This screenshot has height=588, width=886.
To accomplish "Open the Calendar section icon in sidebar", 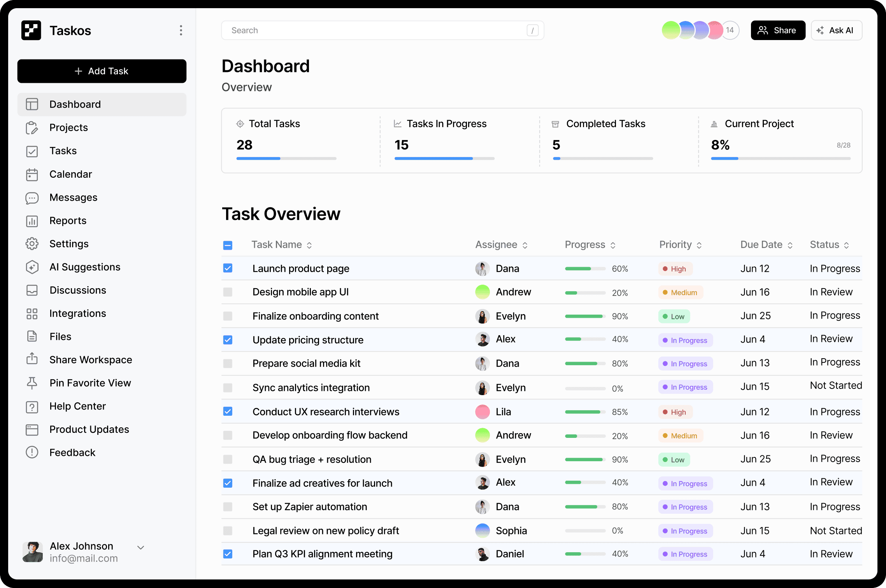I will pos(32,174).
